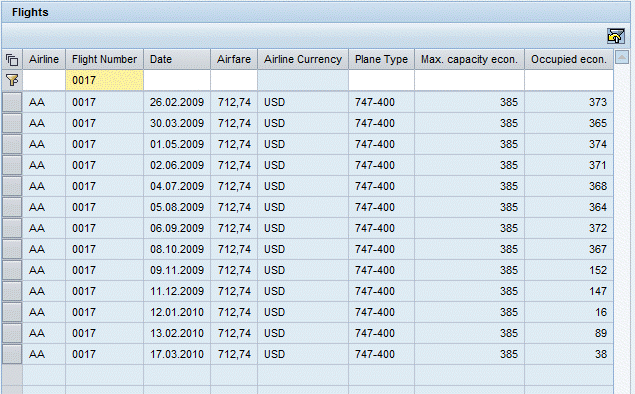Toggle the filter row funnel icon
This screenshot has width=635, height=394.
(12, 80)
